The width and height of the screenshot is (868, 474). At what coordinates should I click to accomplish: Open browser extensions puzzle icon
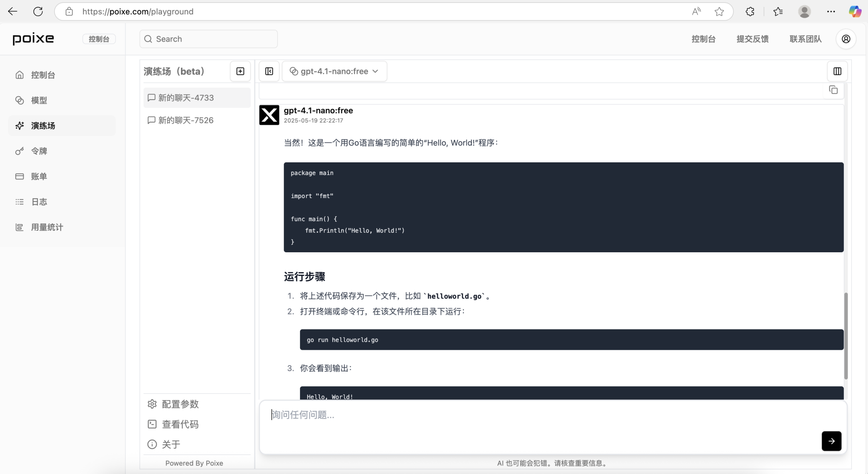750,11
